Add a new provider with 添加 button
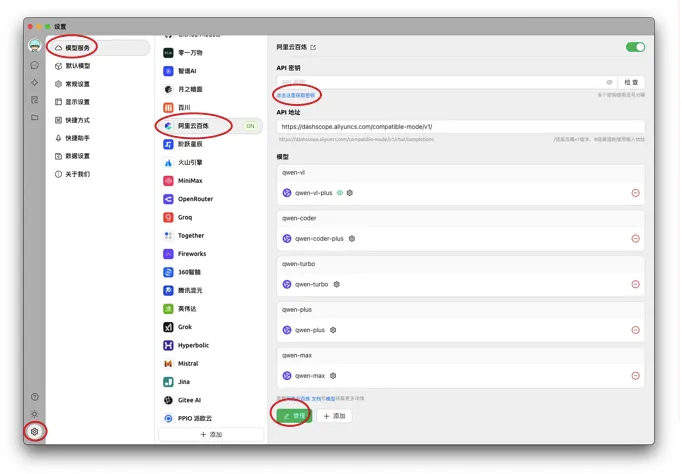The image size is (682, 474). (211, 434)
